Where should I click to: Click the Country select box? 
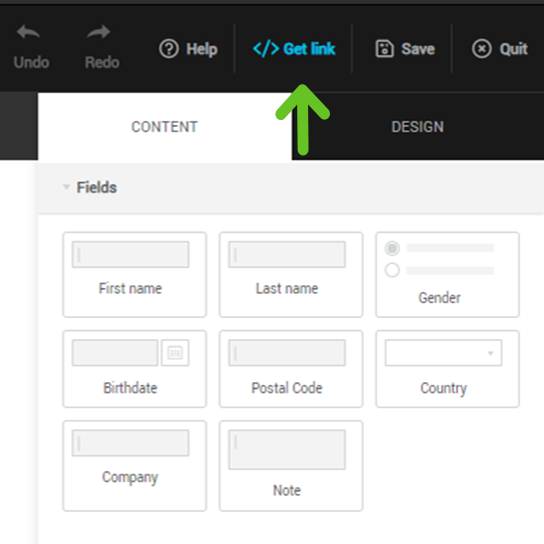click(x=443, y=353)
